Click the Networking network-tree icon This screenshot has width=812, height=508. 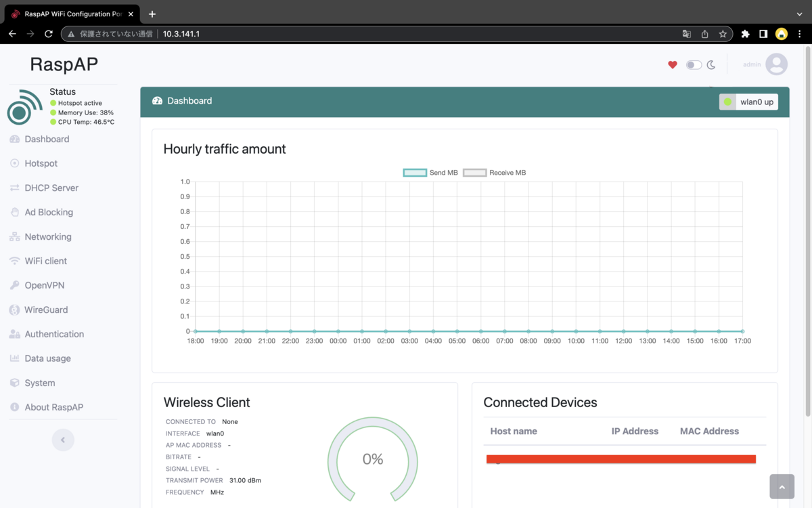pyautogui.click(x=14, y=236)
